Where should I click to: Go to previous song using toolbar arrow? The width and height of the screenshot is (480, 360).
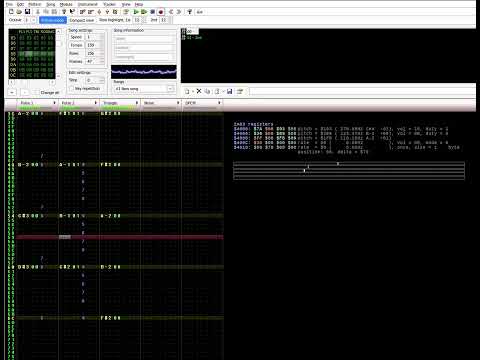pos(171,12)
